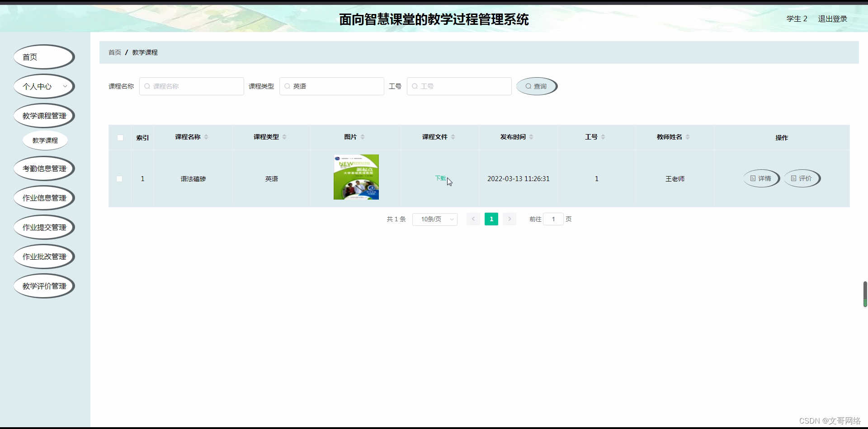868x429 pixels.
Task: Check the checkbox for row 1 语法磕碜
Action: [x=119, y=179]
